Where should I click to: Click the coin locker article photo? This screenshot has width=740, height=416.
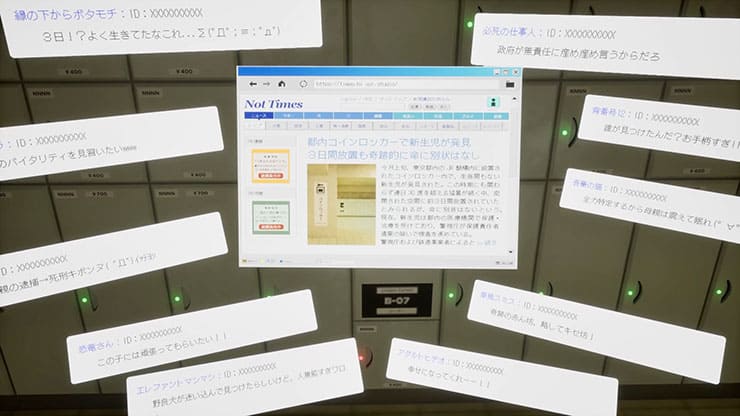click(x=342, y=204)
